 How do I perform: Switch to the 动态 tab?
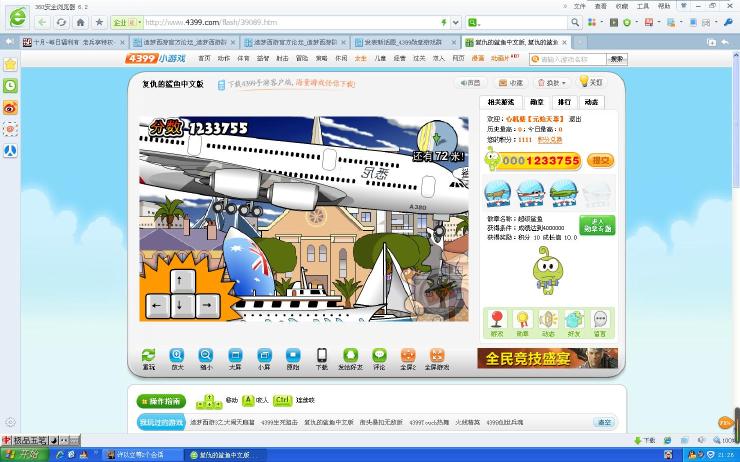point(591,102)
